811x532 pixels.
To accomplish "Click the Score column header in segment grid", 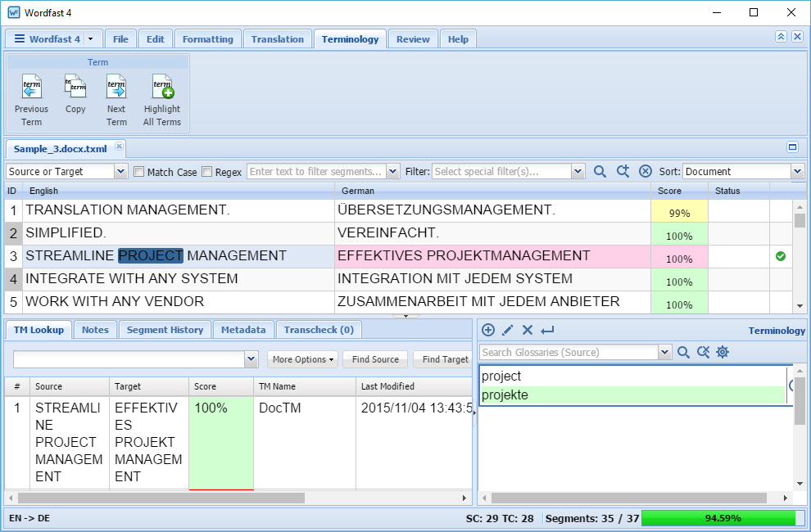I will point(679,191).
